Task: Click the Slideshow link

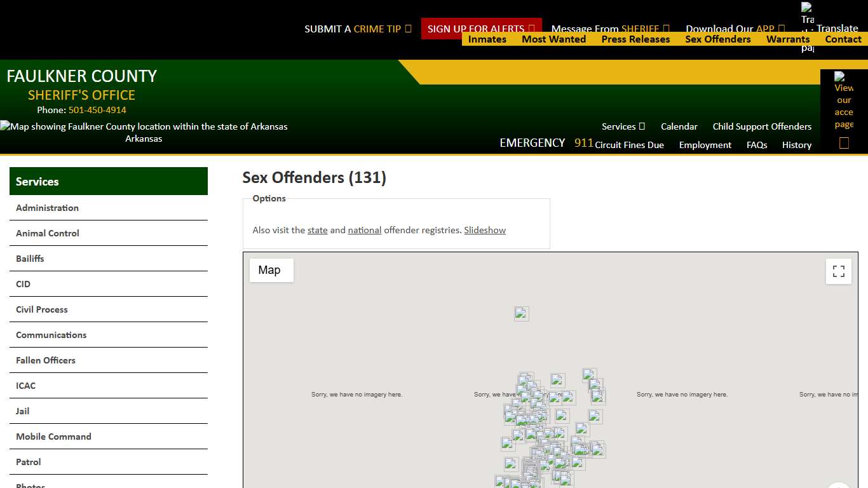Action: point(485,230)
